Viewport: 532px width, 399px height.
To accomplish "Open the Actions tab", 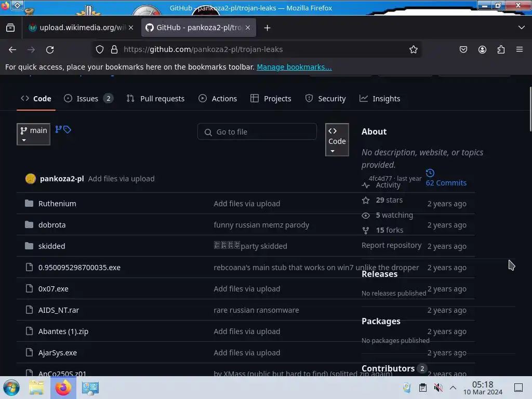I will click(218, 99).
